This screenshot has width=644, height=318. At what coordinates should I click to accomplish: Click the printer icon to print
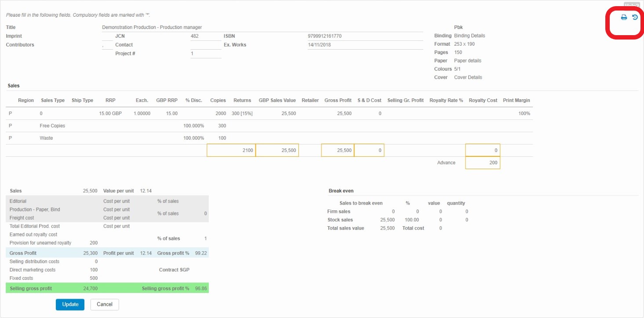pos(623,18)
